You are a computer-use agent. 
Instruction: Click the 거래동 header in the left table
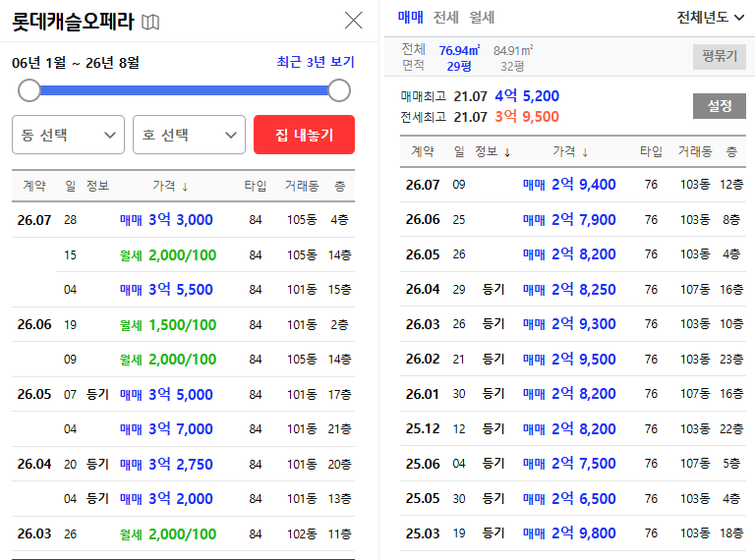point(302,186)
